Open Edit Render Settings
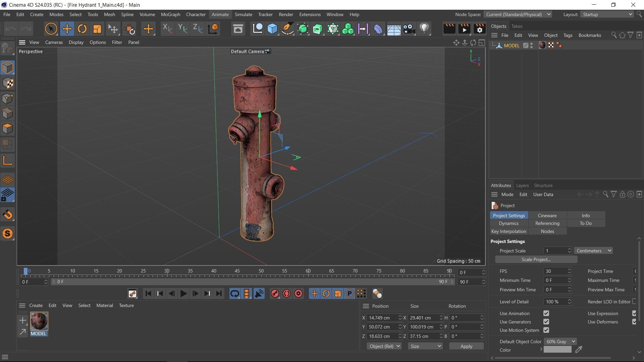The image size is (644, 362). point(480,29)
